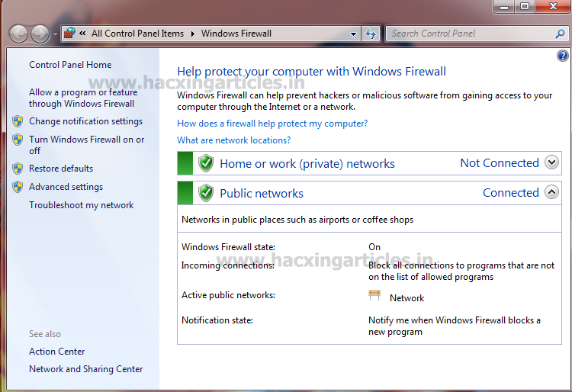The height and width of the screenshot is (392, 572).
Task: Click shield icon beside Restore defaults
Action: click(18, 169)
